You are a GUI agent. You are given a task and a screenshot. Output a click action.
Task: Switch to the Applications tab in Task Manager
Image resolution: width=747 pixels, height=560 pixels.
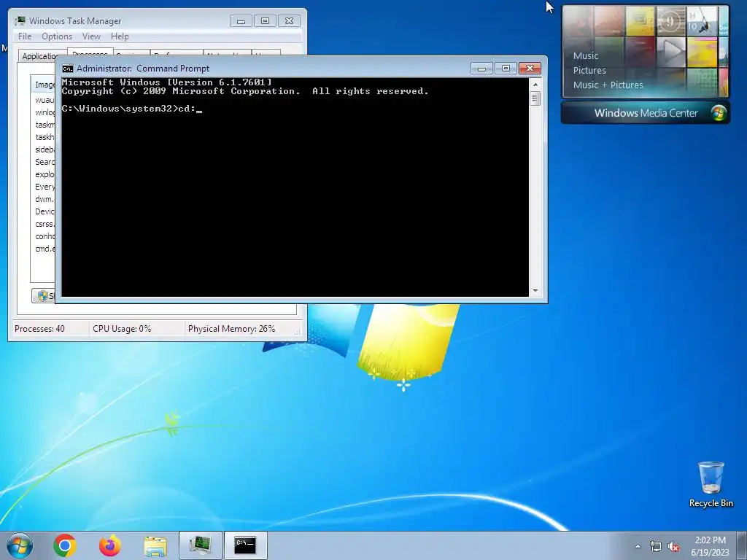[38, 55]
